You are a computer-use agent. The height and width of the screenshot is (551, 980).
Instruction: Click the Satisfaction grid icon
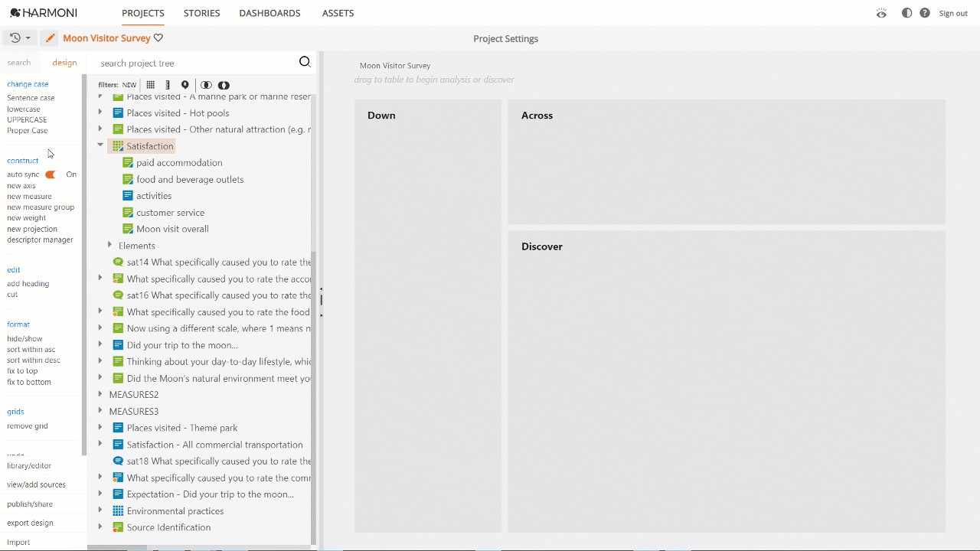(118, 145)
